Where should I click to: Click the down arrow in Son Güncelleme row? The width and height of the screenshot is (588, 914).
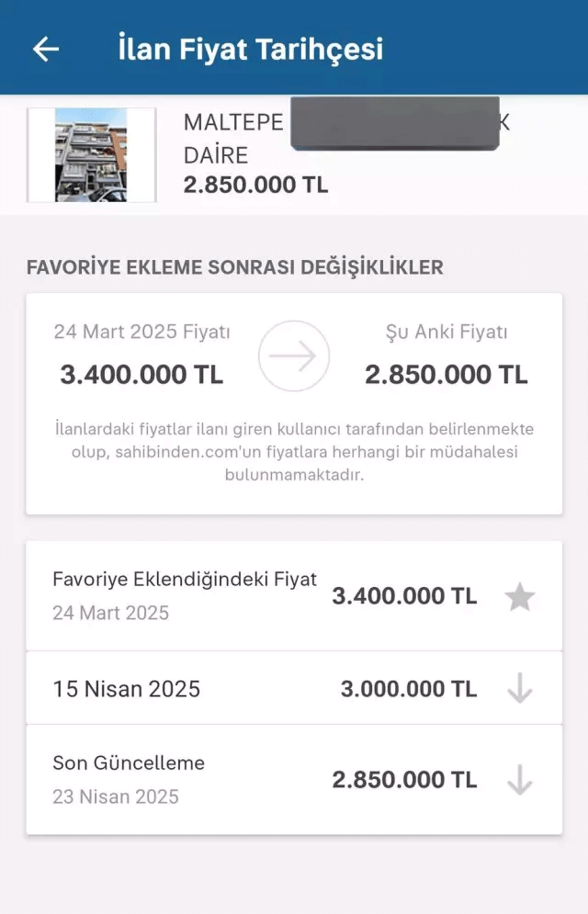click(x=520, y=780)
